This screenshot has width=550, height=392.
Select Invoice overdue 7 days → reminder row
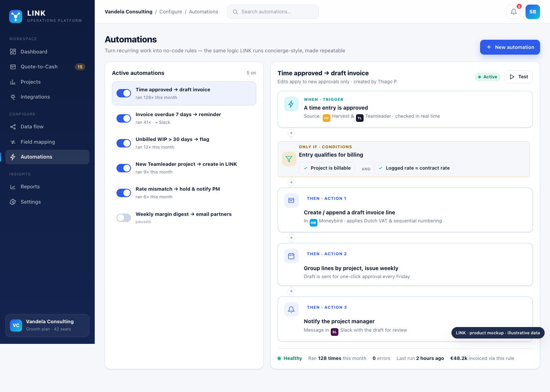click(184, 118)
